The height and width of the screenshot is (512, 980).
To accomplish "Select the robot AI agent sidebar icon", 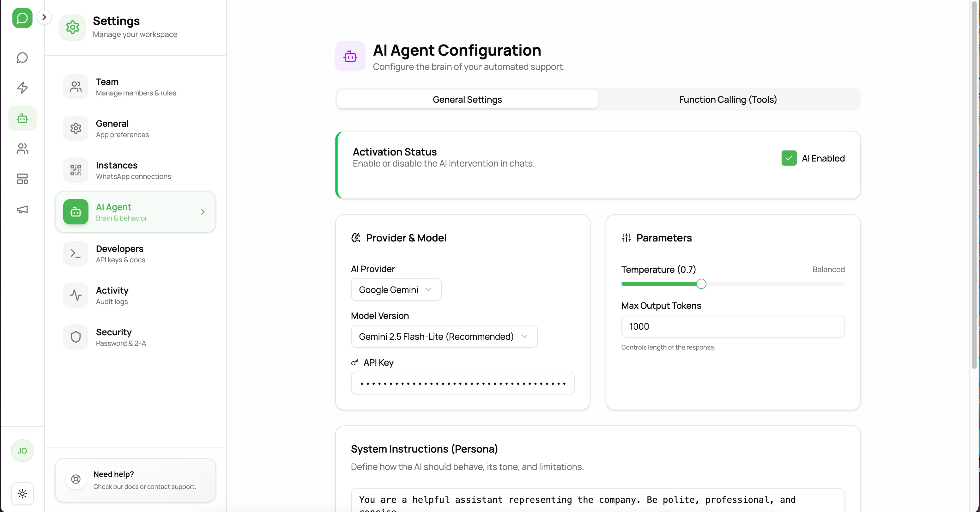I will point(22,119).
